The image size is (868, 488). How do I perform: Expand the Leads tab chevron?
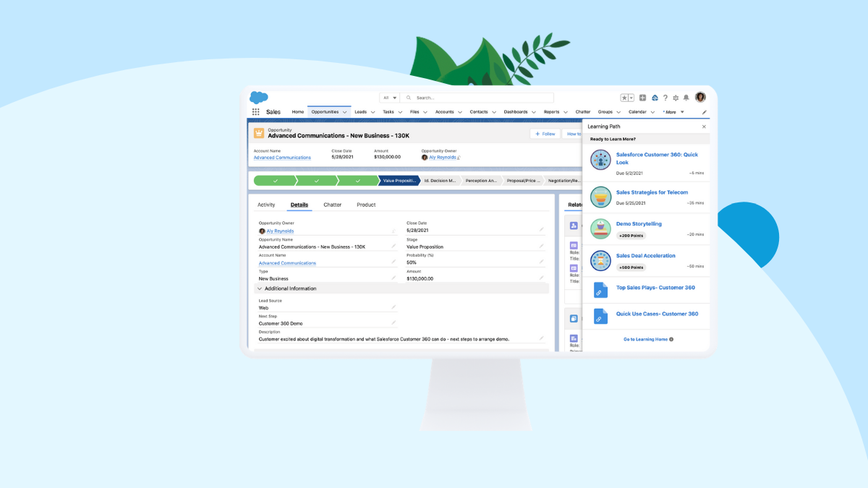point(373,112)
